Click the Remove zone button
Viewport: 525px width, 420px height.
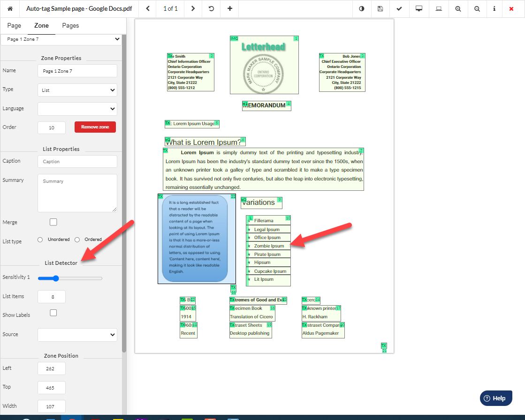coord(95,127)
